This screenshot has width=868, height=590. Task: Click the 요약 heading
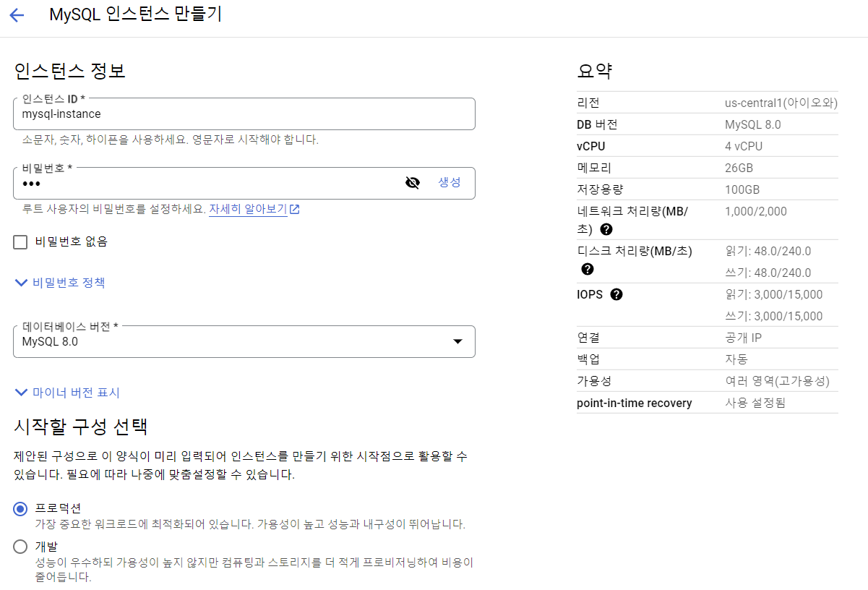[x=595, y=71]
